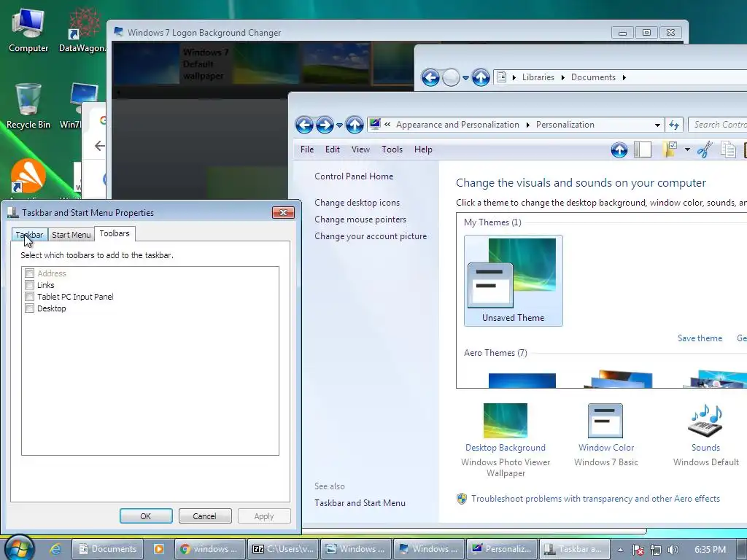
Task: Expand arrow next to folder options icon
Action: point(687,149)
